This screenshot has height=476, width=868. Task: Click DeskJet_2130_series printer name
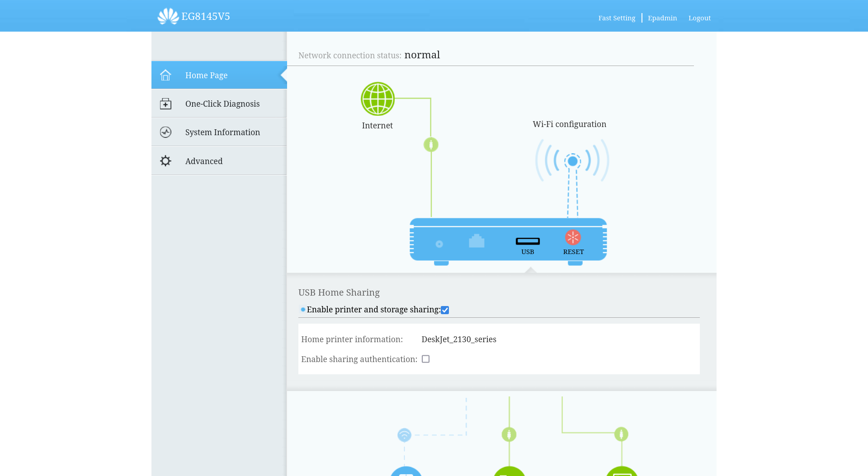click(459, 339)
